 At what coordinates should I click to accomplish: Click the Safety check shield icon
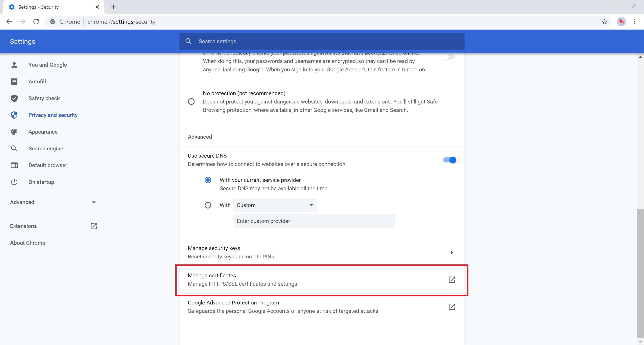[x=14, y=98]
